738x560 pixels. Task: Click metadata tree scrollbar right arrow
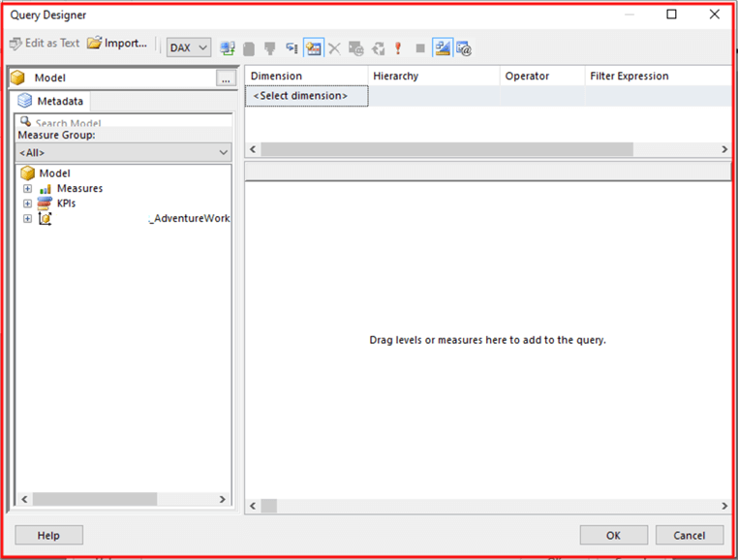tap(223, 499)
